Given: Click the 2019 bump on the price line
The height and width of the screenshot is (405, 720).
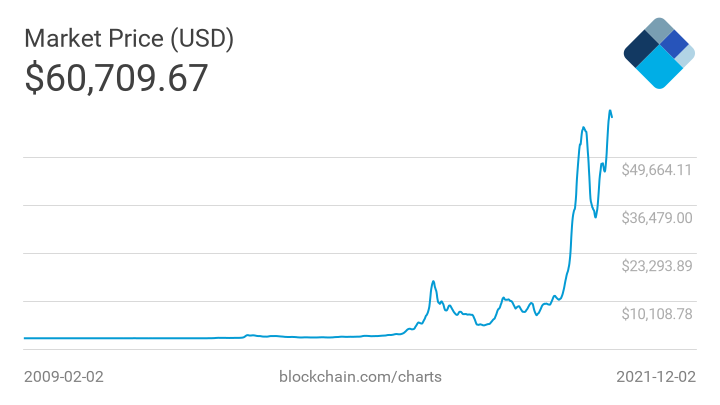Looking at the screenshot, I should click(x=505, y=298).
